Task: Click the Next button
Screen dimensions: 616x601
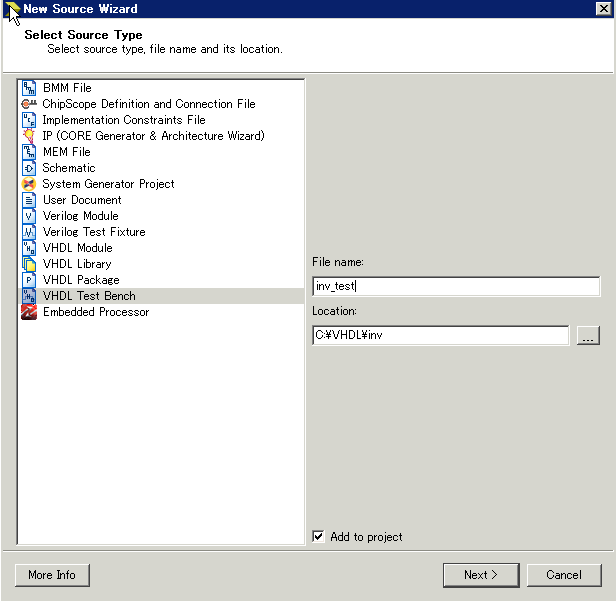Action: pos(481,575)
